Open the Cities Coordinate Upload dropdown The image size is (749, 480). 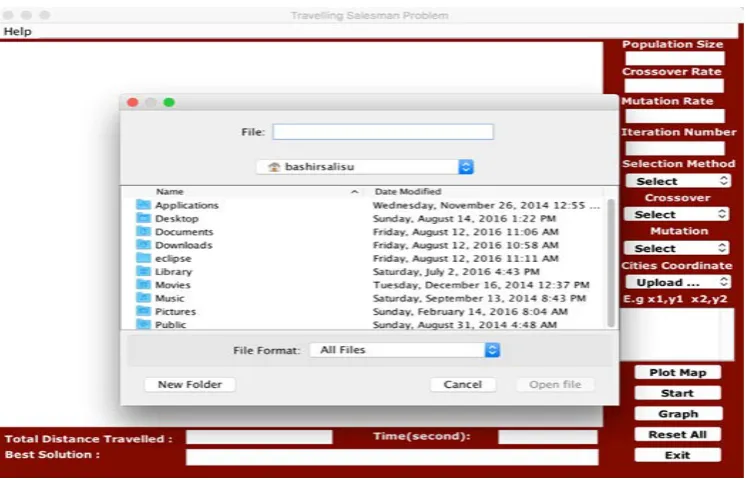click(x=678, y=282)
